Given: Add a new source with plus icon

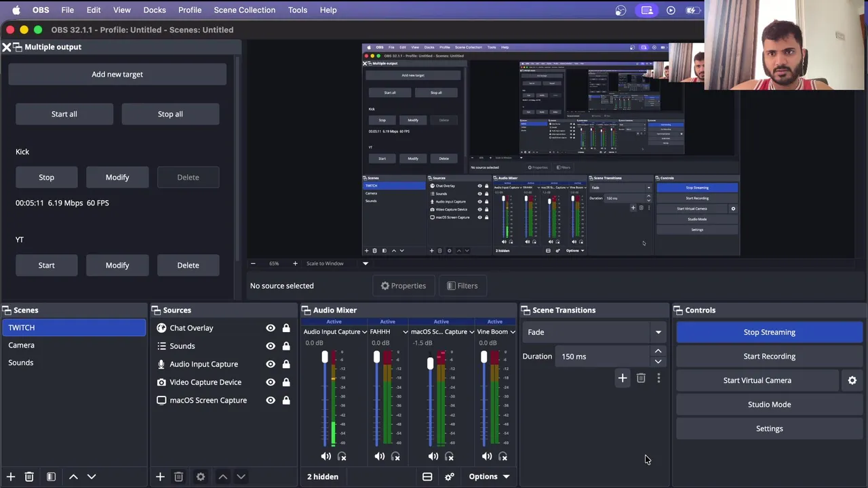Looking at the screenshot, I should click(x=160, y=476).
